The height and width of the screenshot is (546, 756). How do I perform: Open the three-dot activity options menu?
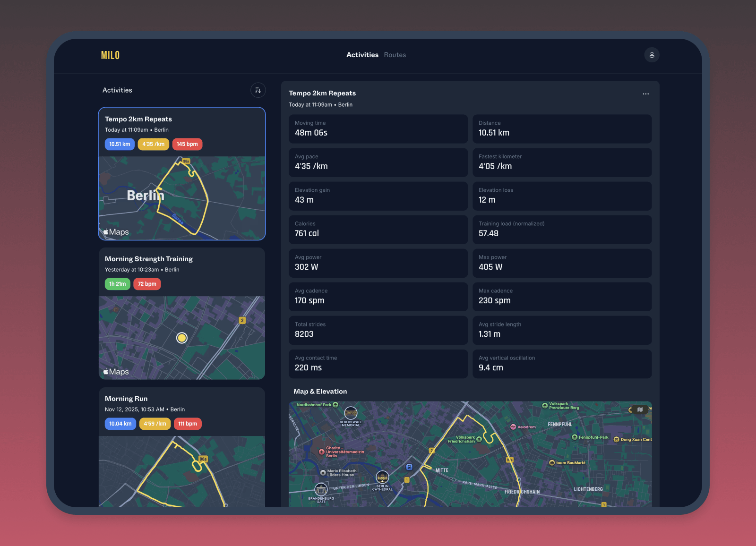tap(645, 94)
